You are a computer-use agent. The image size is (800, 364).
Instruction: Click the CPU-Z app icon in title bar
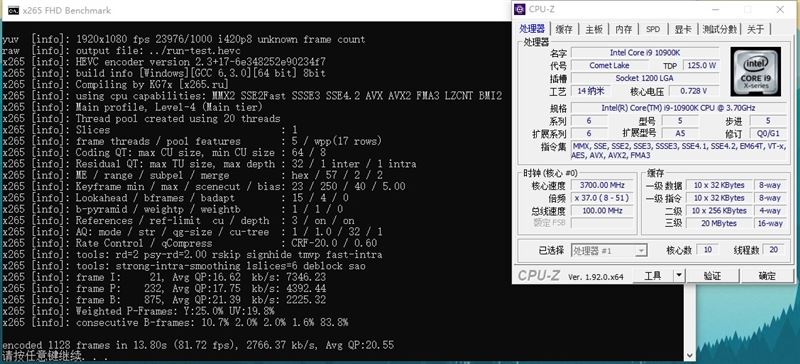(x=520, y=9)
